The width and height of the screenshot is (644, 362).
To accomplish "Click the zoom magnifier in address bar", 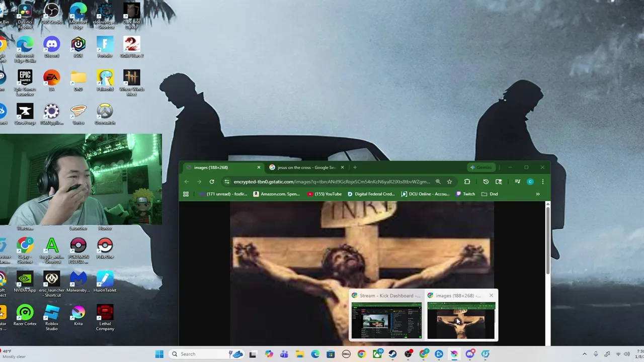I will (x=438, y=182).
